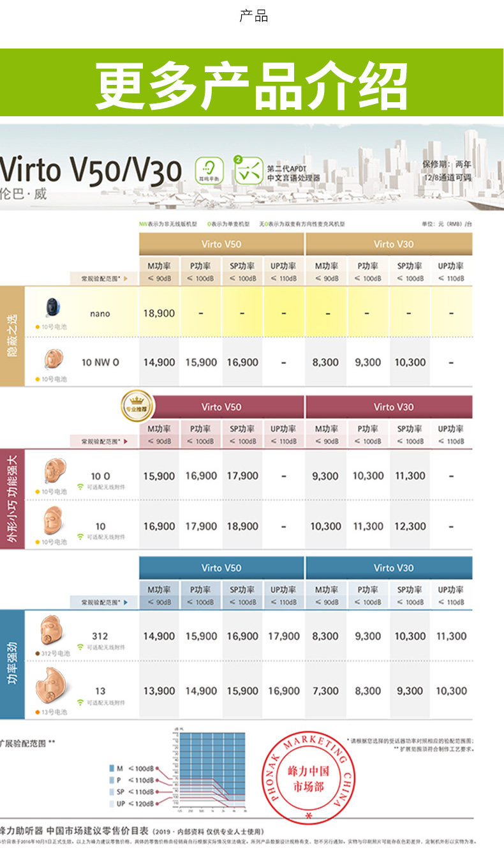Click the nano V50 M-power price 18,900
Screen dimensions: 504x855
pos(159,314)
